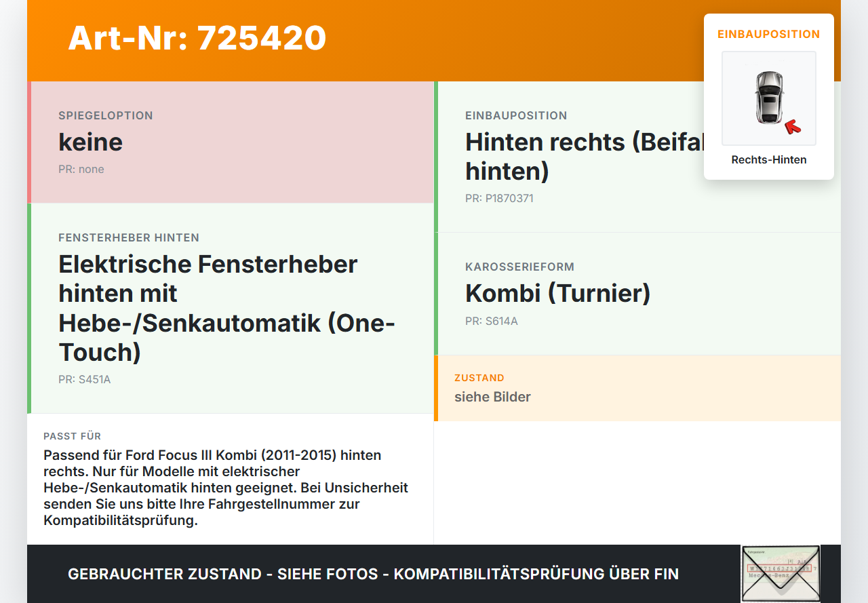Click the orange 'ZUSTAND' label
The width and height of the screenshot is (868, 603).
(x=479, y=378)
